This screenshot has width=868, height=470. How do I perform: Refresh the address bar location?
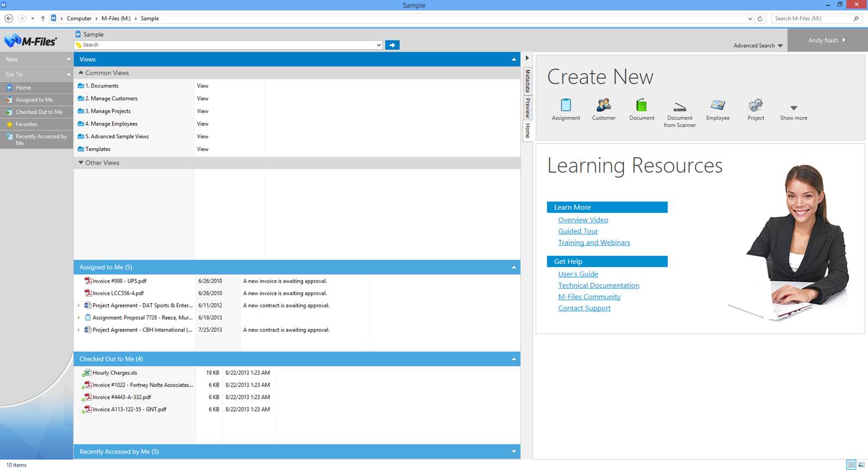click(760, 19)
